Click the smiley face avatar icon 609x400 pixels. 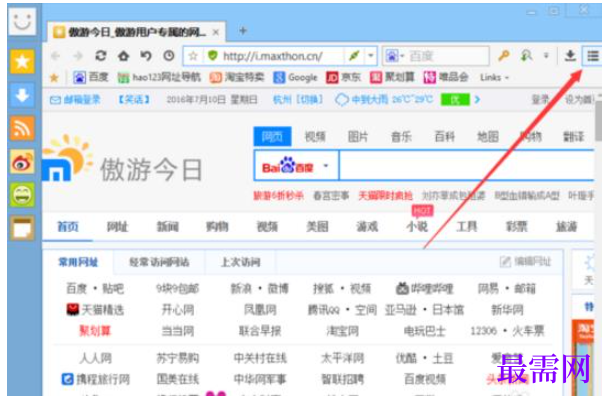pos(22,21)
